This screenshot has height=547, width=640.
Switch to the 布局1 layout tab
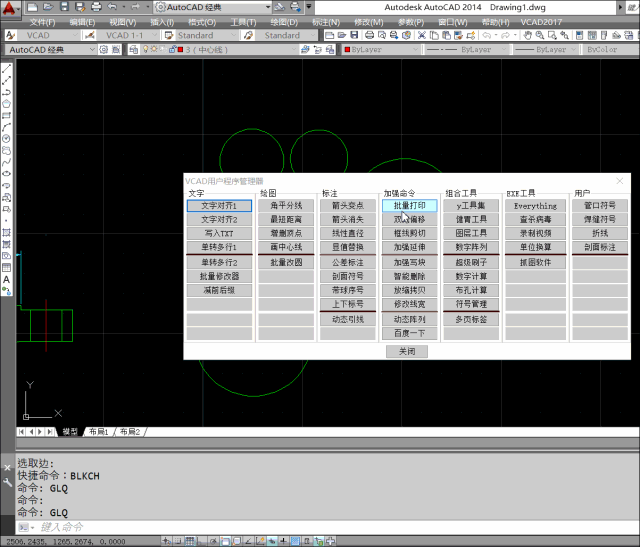tap(98, 432)
